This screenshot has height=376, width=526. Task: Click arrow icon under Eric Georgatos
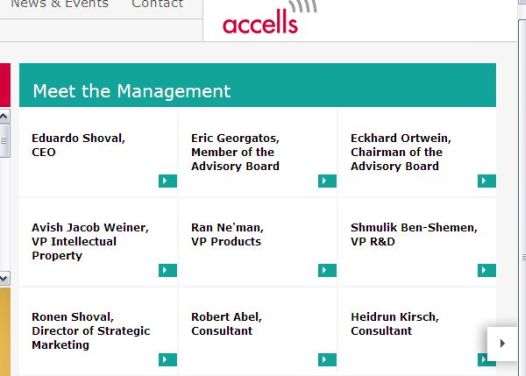[x=327, y=181]
